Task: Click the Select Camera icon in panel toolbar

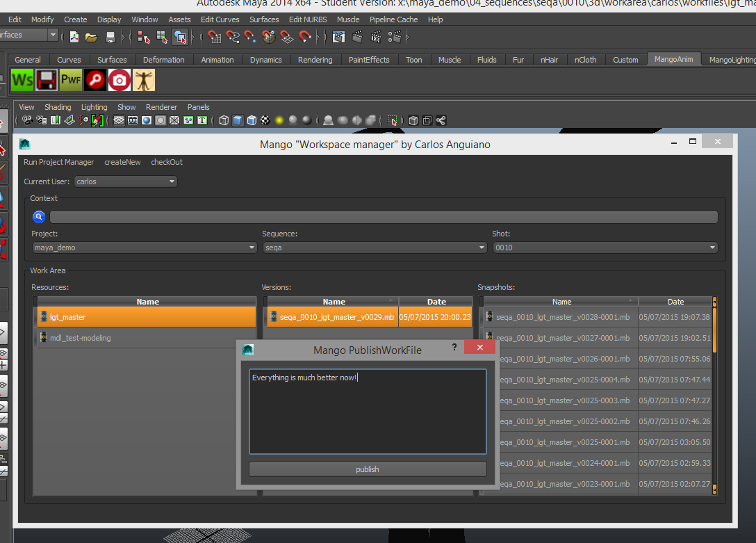Action: (28, 120)
